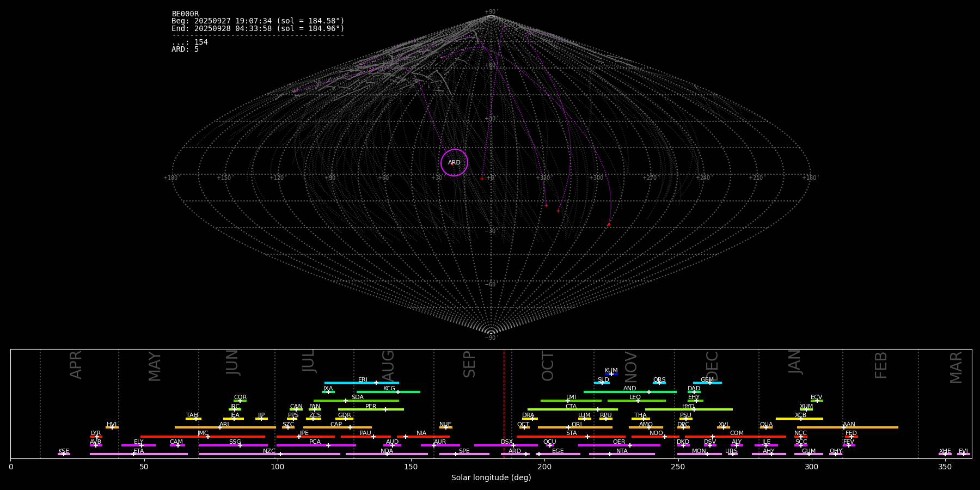Click the +90 north pole label

491,11
